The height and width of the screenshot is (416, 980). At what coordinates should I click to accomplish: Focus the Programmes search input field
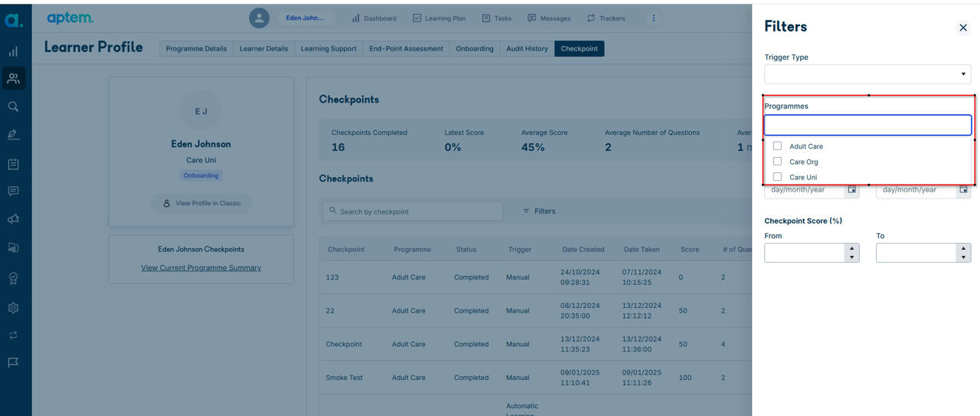867,125
